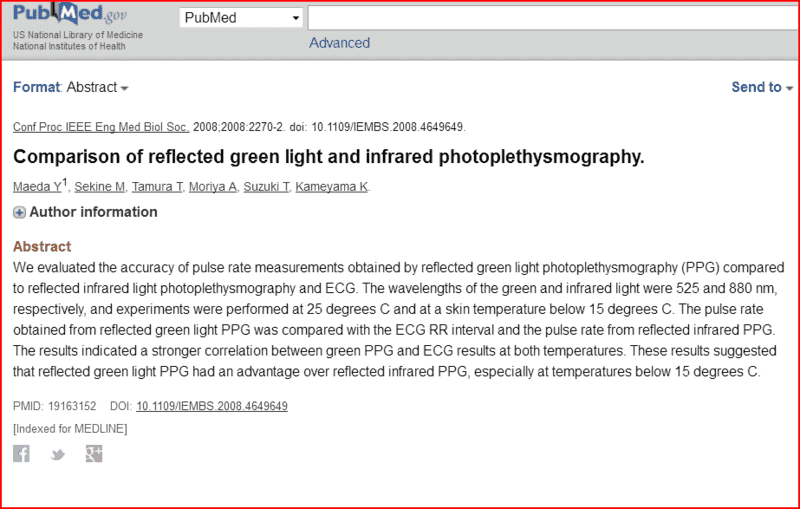The width and height of the screenshot is (800, 509).
Task: Click the DOI link below the abstract
Action: point(212,406)
